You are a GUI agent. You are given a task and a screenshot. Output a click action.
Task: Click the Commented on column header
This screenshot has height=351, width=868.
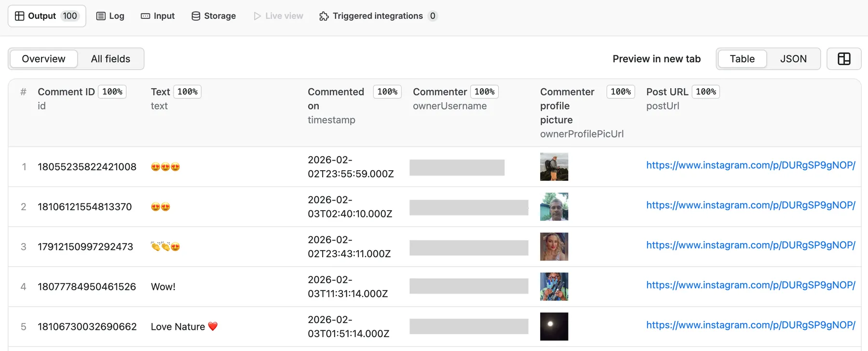[x=336, y=98]
